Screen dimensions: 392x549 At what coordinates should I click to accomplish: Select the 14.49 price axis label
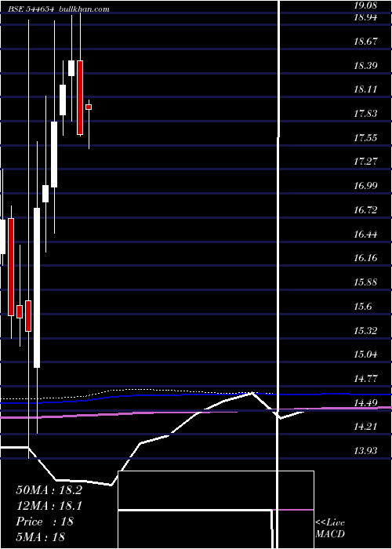tap(365, 403)
